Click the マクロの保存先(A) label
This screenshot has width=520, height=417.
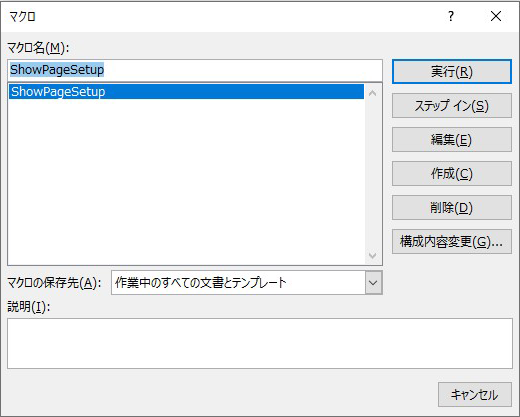tap(54, 283)
